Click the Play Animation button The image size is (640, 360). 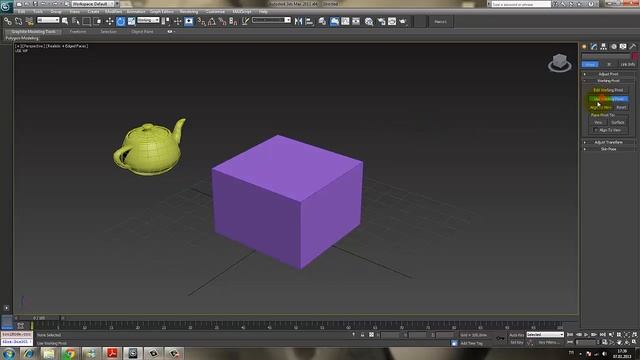click(x=586, y=335)
